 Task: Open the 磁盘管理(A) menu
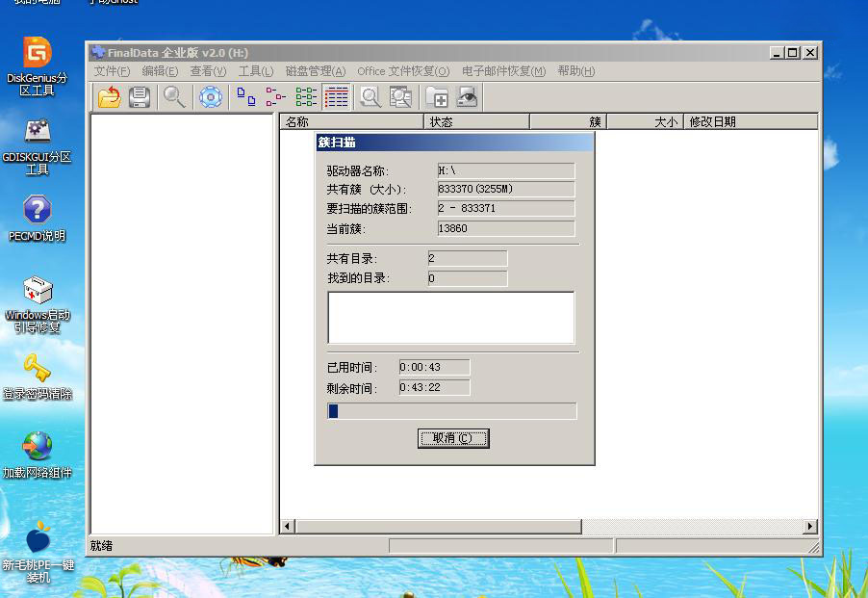click(x=316, y=71)
